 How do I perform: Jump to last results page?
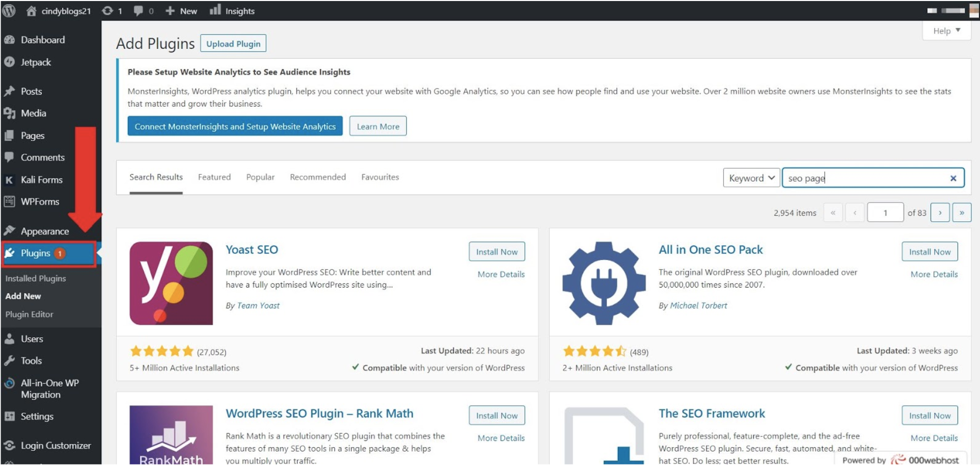962,213
